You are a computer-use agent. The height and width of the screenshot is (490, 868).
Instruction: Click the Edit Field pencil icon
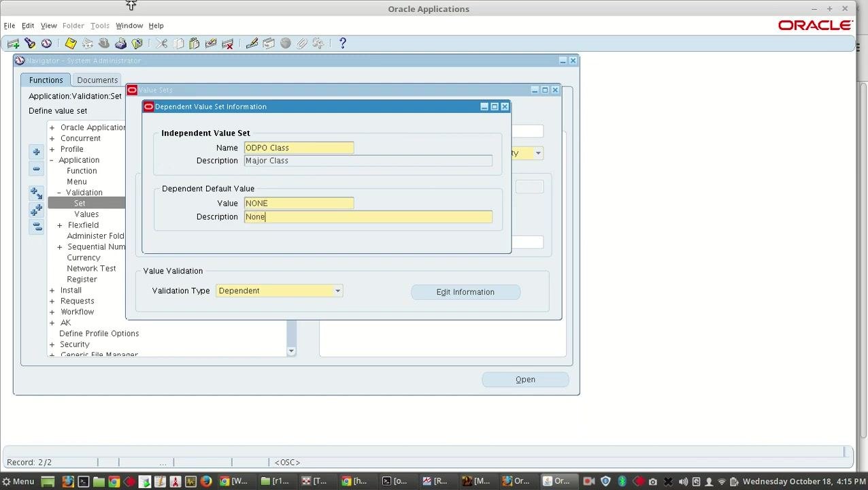pos(252,44)
